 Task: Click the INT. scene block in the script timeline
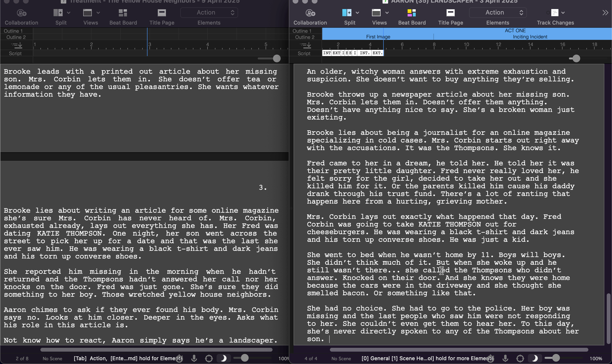365,53
